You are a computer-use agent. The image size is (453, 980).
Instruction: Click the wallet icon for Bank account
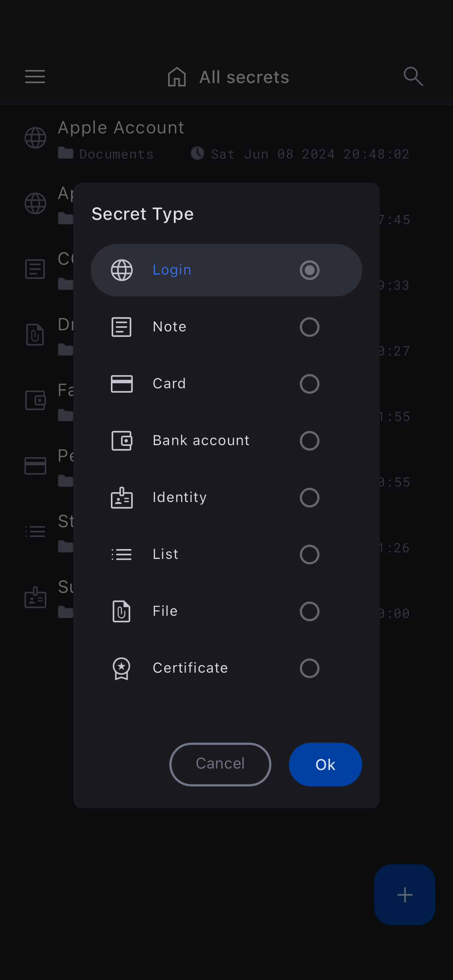(122, 440)
